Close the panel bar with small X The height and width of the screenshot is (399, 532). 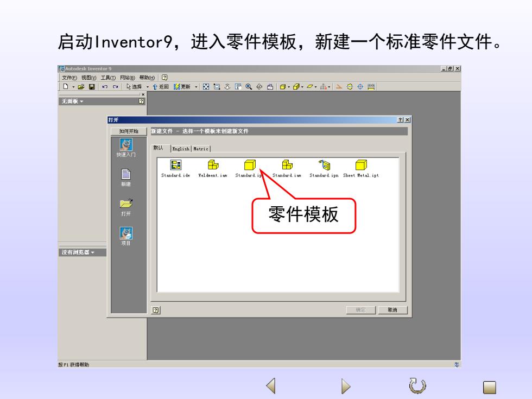coord(143,94)
